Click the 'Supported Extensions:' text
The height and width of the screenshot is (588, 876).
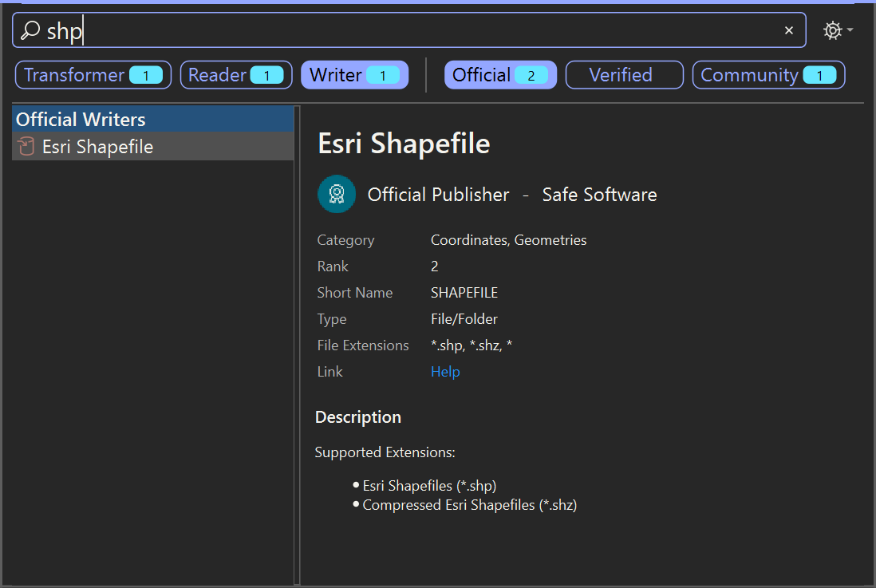385,452
